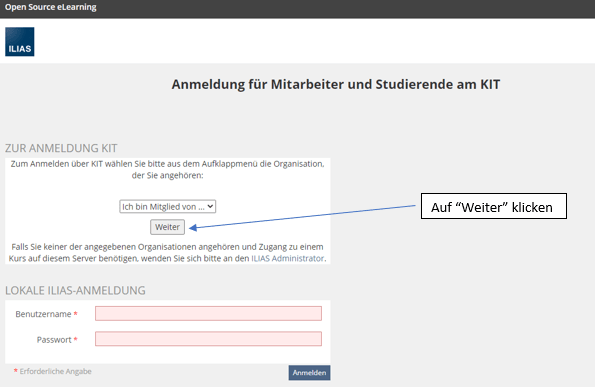Click the Passwort label
This screenshot has width=595, height=387.
pyautogui.click(x=54, y=340)
